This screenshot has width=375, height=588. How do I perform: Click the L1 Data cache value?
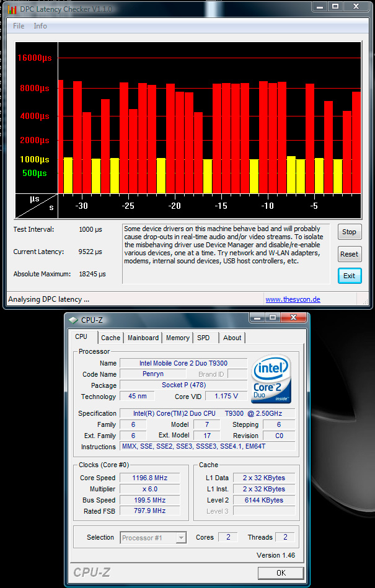coord(264,478)
